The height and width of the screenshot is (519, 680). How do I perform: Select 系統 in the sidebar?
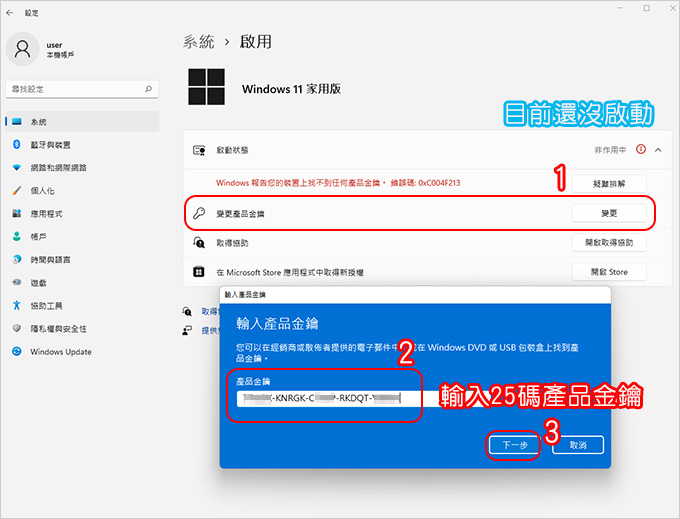pyautogui.click(x=82, y=122)
